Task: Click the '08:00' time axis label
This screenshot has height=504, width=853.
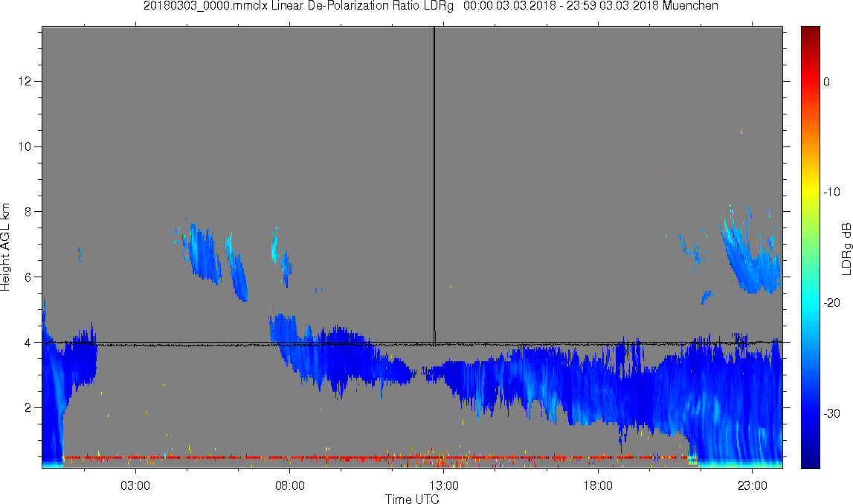Action: (289, 485)
